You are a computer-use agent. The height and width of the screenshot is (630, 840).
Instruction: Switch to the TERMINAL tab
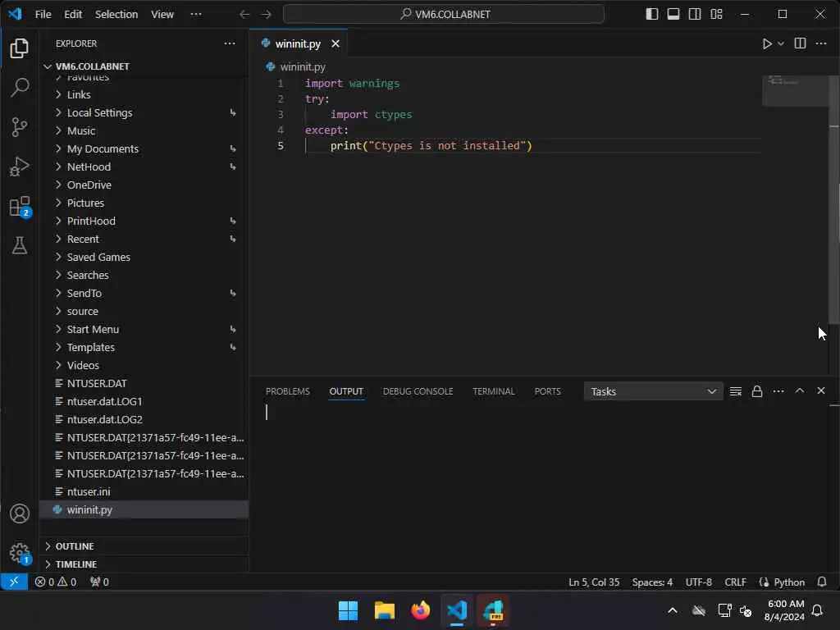coord(493,391)
